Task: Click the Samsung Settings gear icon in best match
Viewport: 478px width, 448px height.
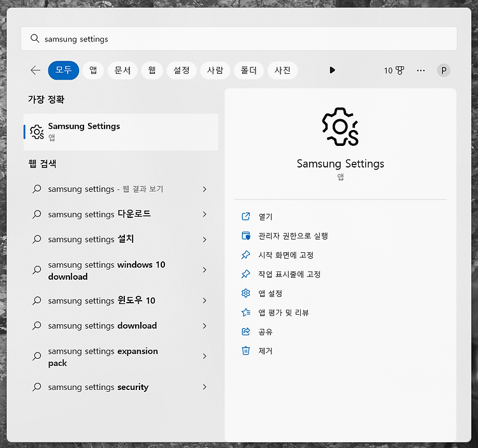Action: coord(37,132)
